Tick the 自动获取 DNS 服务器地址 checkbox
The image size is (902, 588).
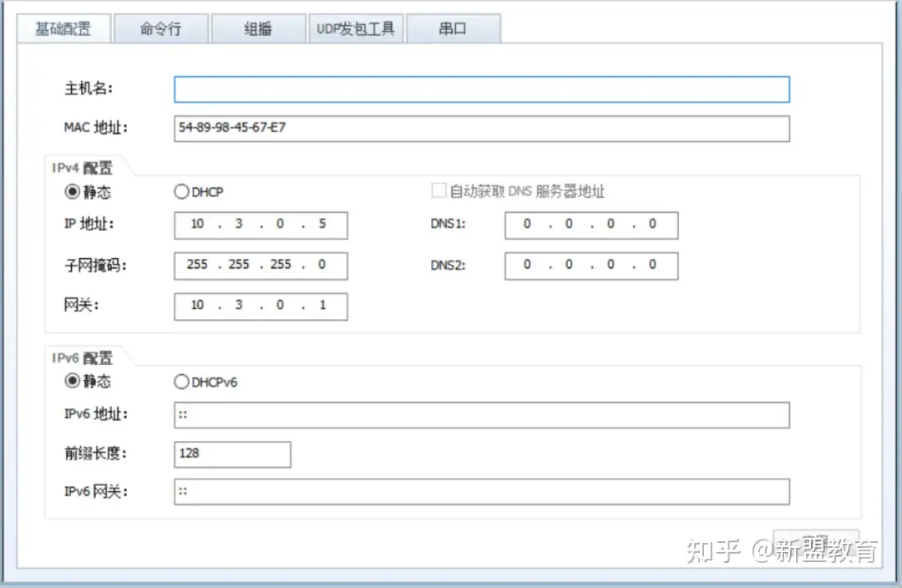point(438,191)
